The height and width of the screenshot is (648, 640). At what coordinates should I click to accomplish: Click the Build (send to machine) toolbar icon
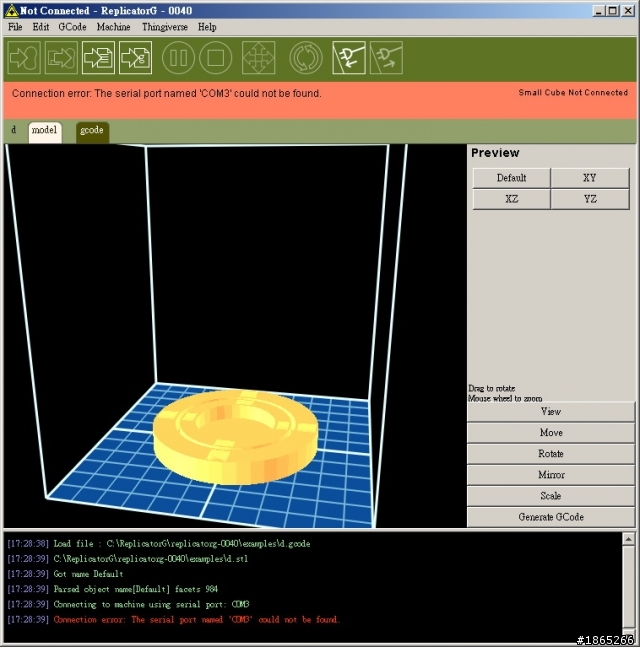click(24, 57)
